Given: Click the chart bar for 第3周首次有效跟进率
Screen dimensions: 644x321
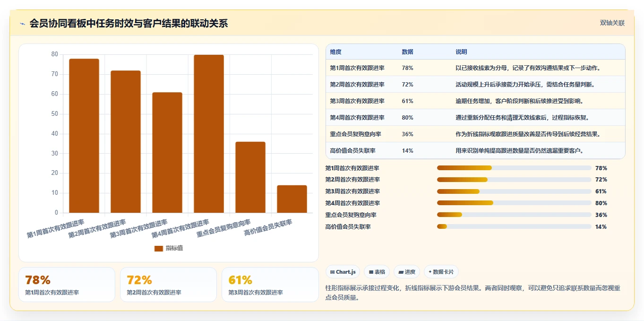Looking at the screenshot, I should [167, 152].
